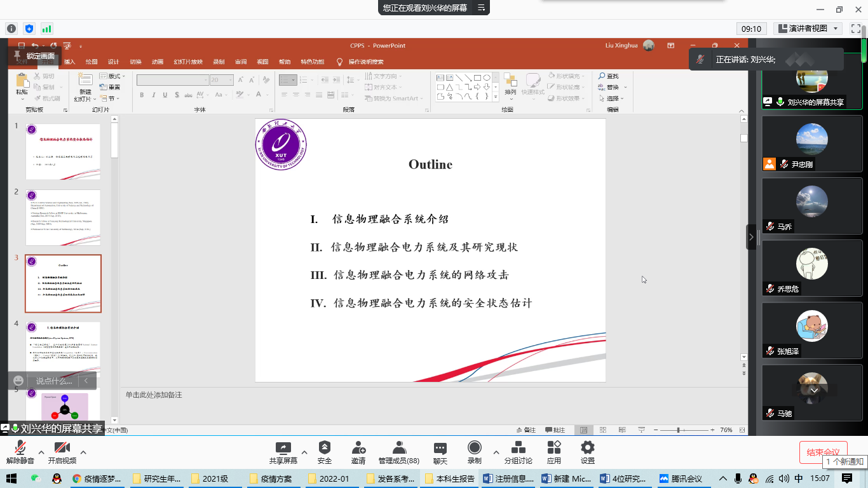
Task: Open the 安全 security options
Action: click(x=325, y=452)
